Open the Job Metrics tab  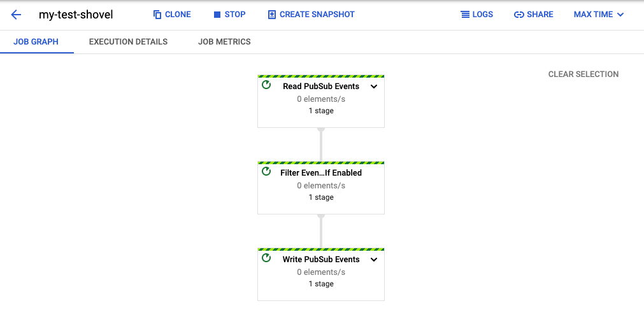[x=224, y=42]
